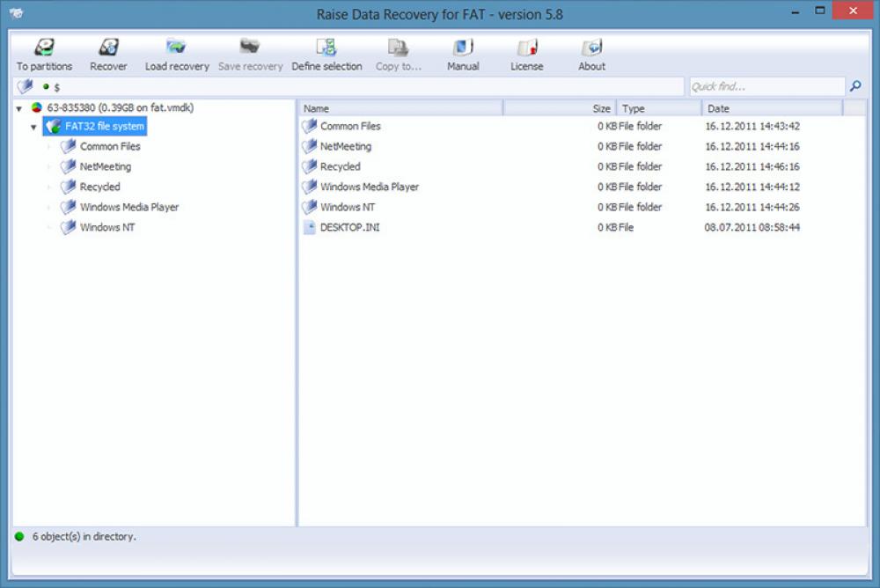Open Load recovery from the toolbar
This screenshot has height=588, width=880.
point(176,51)
